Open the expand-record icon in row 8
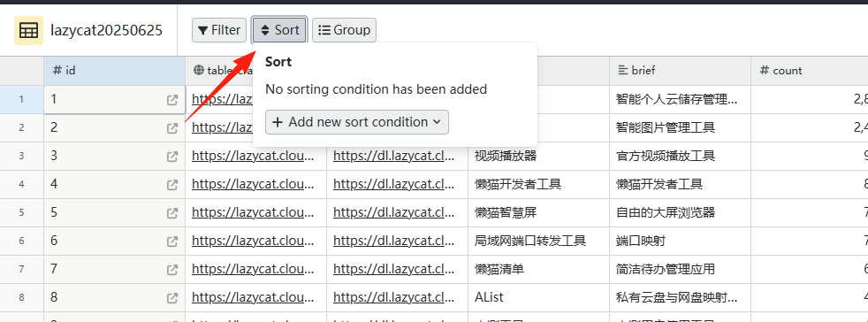Viewport: 868px width, 322px height. click(x=172, y=297)
